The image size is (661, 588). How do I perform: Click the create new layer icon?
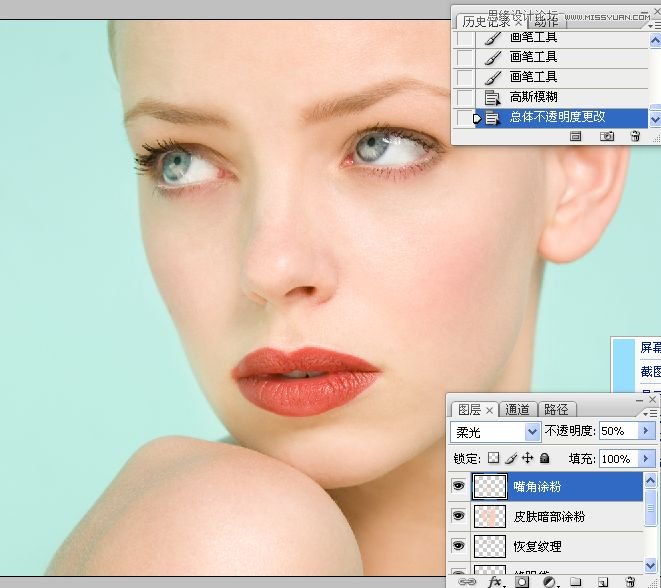[x=603, y=582]
